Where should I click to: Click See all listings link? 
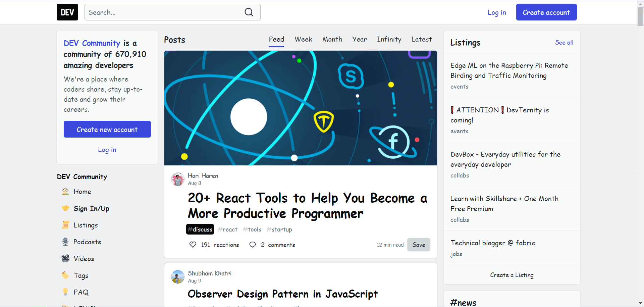pos(564,43)
